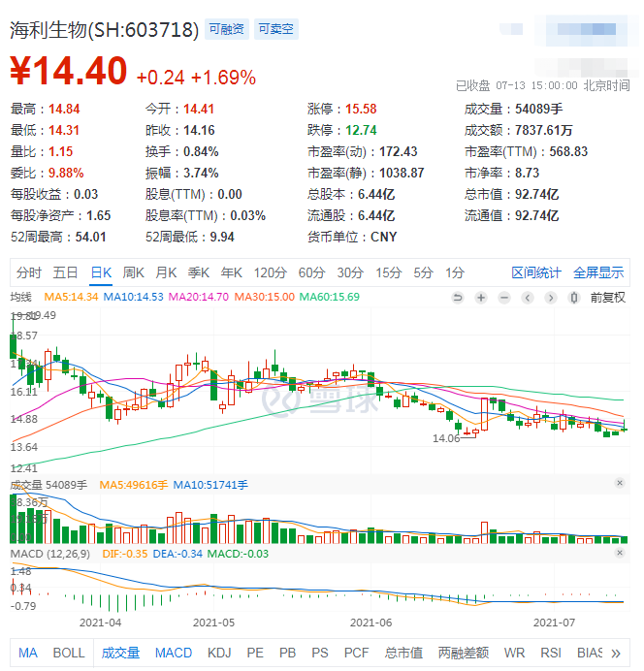Pan chart left with arrow icon
The height and width of the screenshot is (671, 644).
pos(528,298)
